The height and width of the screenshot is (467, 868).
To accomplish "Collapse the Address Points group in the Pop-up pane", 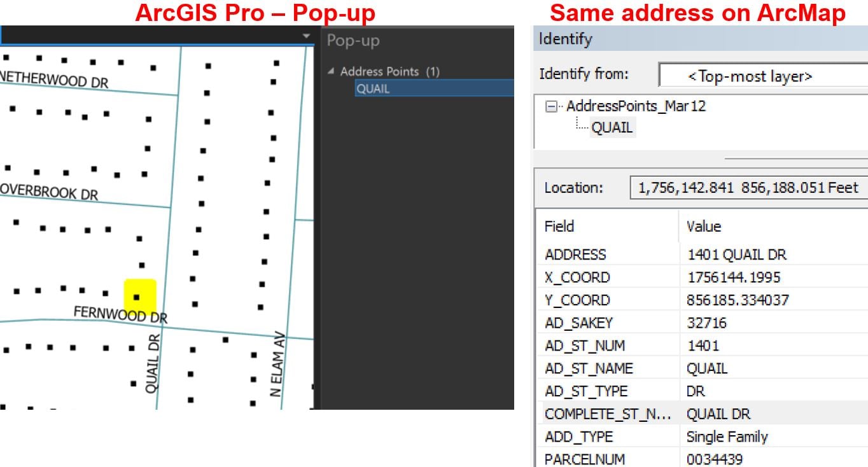I will click(330, 72).
